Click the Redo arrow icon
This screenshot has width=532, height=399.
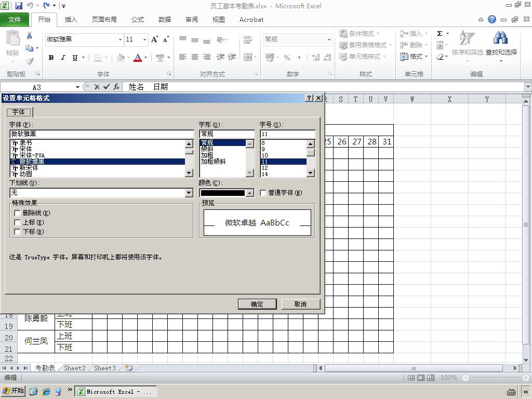(46, 6)
